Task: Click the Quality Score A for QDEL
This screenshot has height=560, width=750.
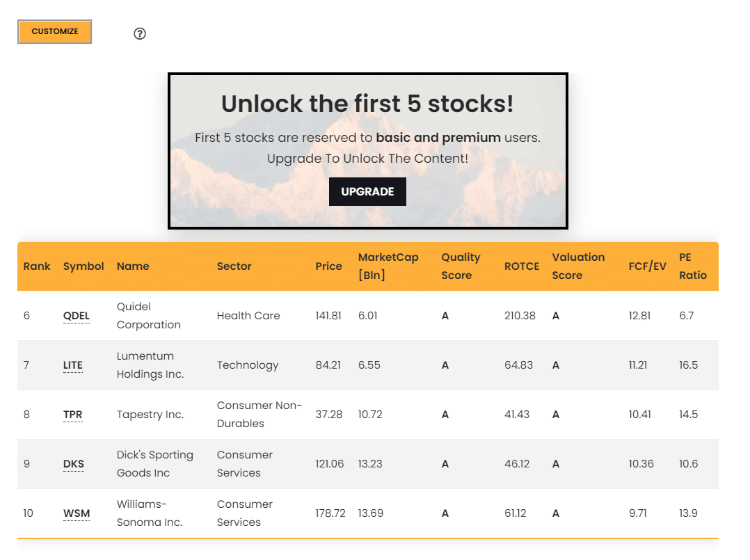Action: 445,316
